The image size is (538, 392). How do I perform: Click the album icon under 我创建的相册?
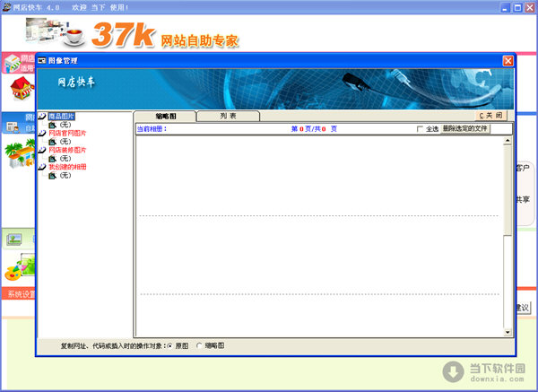tap(52, 176)
